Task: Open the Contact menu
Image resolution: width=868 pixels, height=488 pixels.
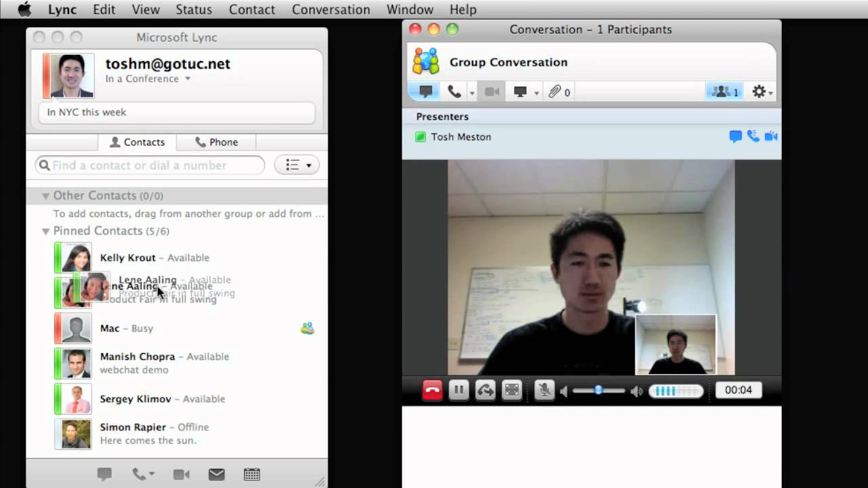Action: click(x=252, y=9)
